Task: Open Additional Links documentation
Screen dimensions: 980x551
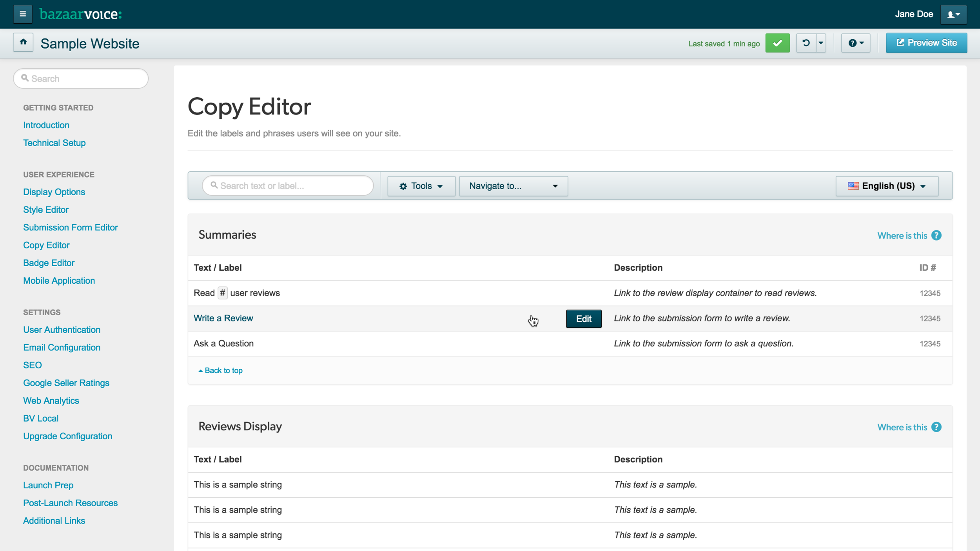Action: tap(54, 521)
